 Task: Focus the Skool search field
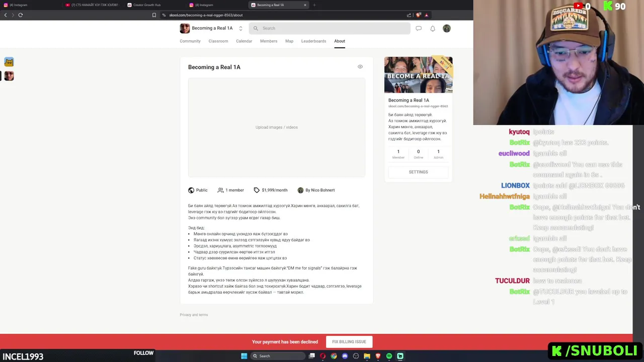click(x=330, y=28)
